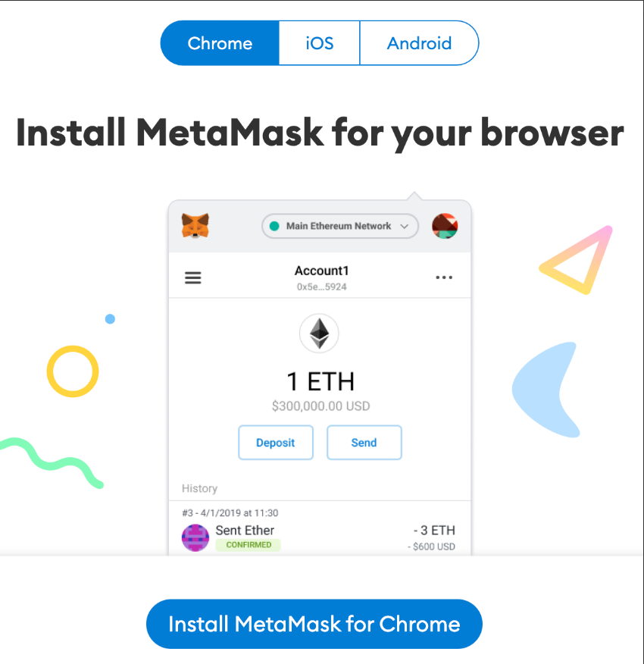644x664 pixels.
Task: Copy the 0x5e...5924 account address
Action: coord(322,287)
